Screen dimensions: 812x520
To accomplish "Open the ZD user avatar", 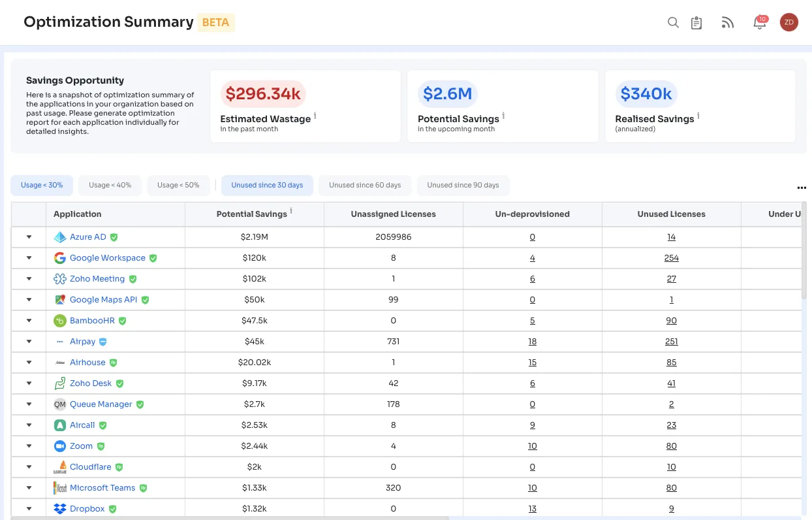I will click(789, 22).
